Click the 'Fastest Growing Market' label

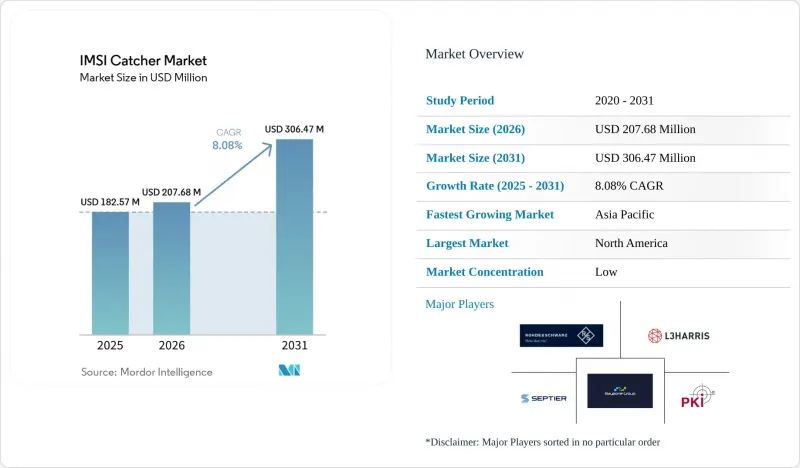[490, 215]
